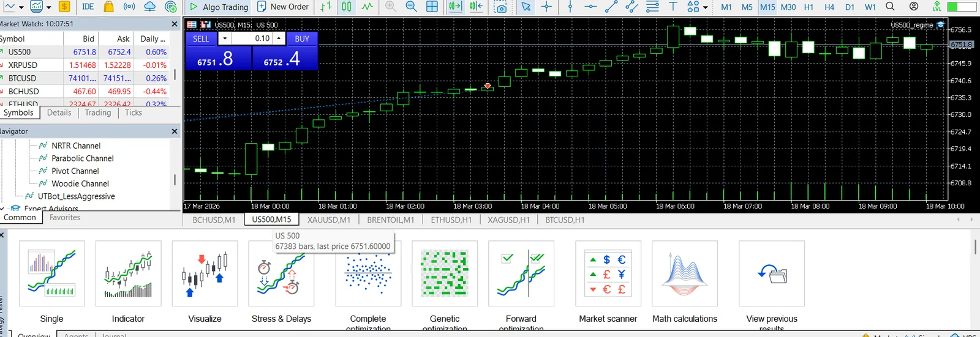
Task: Zoom out the chart
Action: point(411,7)
